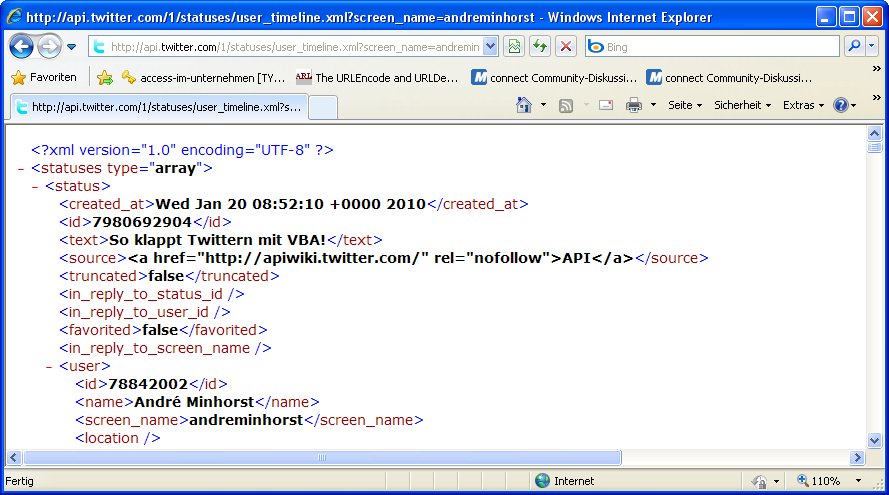Click the Refresh page icon
889x495 pixels.
point(540,46)
